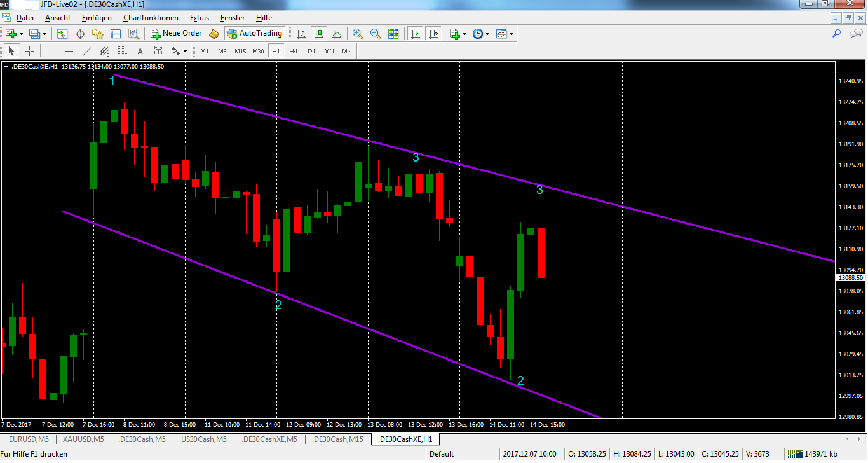Switch to the .DE30Cash,M5 chart tab
868x463 pixels.
142,439
